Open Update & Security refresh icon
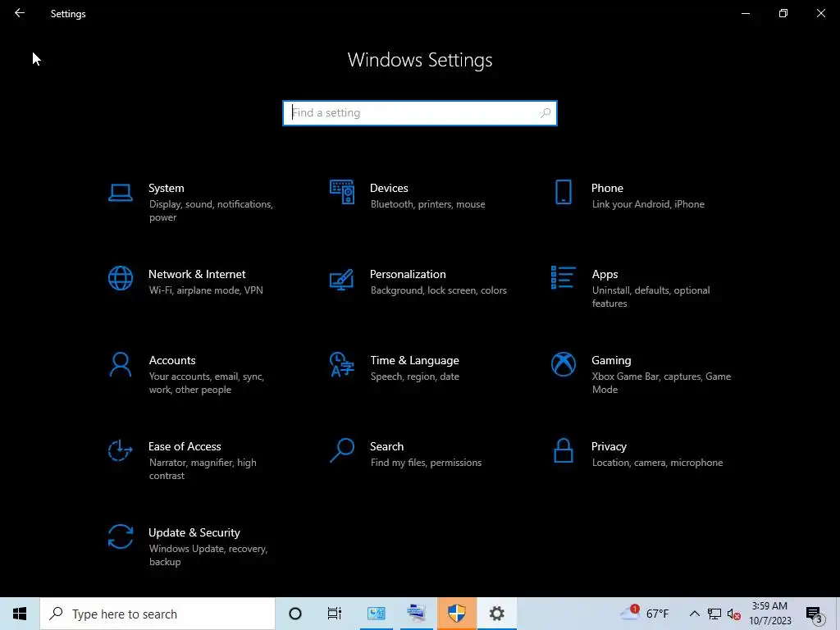The image size is (840, 630). point(120,536)
